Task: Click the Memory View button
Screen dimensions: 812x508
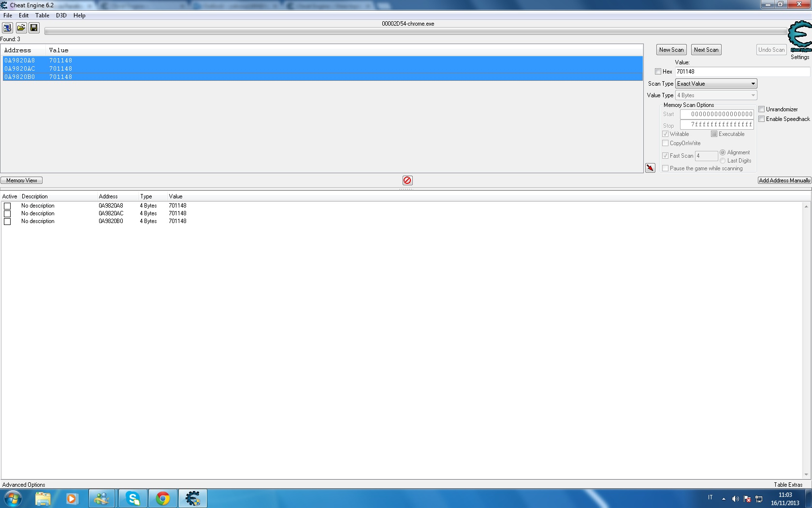Action: [22, 180]
